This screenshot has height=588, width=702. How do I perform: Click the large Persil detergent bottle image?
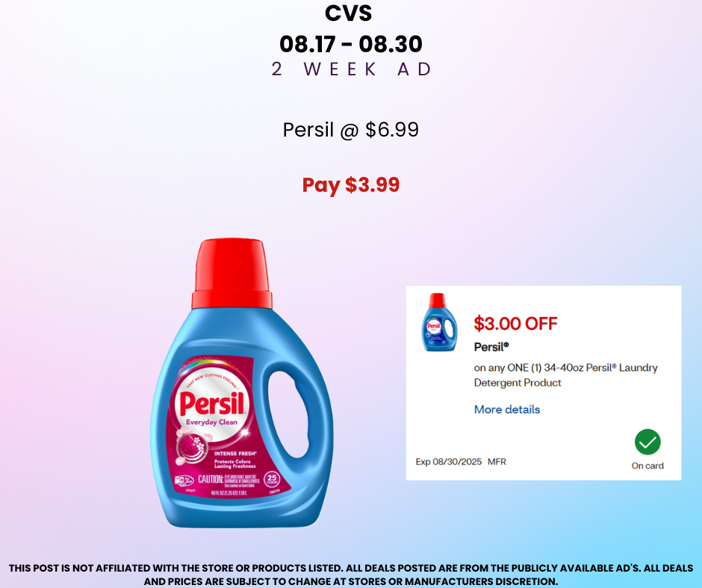[242, 383]
